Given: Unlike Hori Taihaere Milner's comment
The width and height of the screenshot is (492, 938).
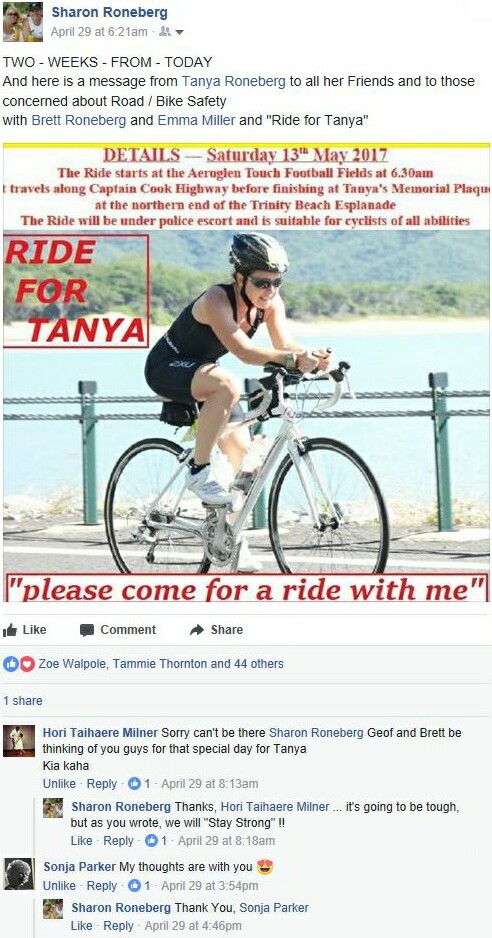Looking at the screenshot, I should click(59, 783).
